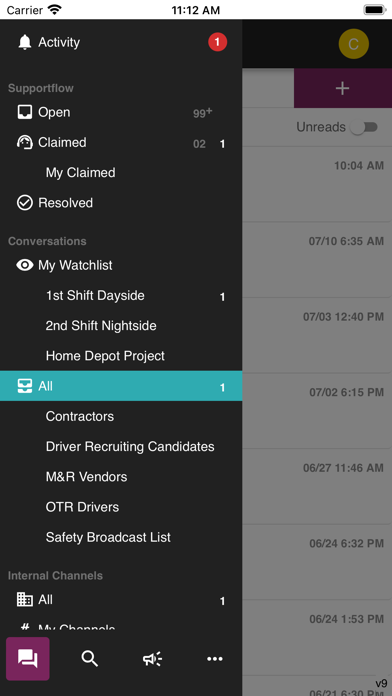The height and width of the screenshot is (696, 392).
Task: Tap the unread count on 1st Shift Dayside
Action: click(222, 297)
